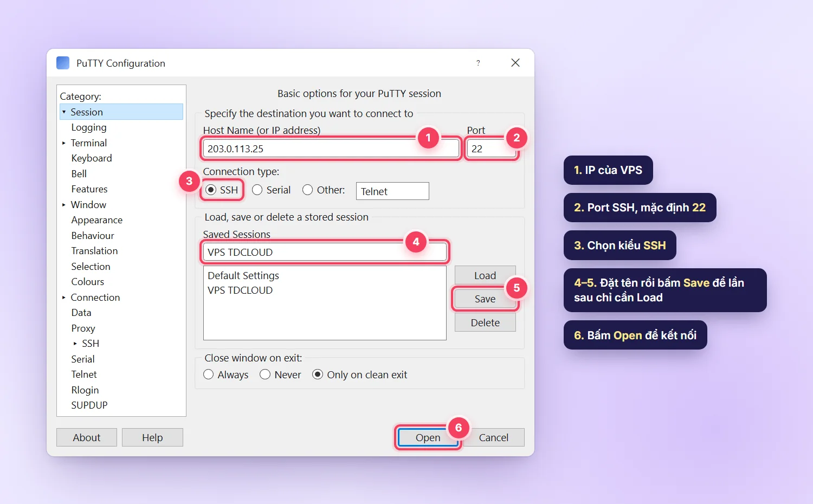Open Features settings in the tree
813x504 pixels.
(89, 189)
